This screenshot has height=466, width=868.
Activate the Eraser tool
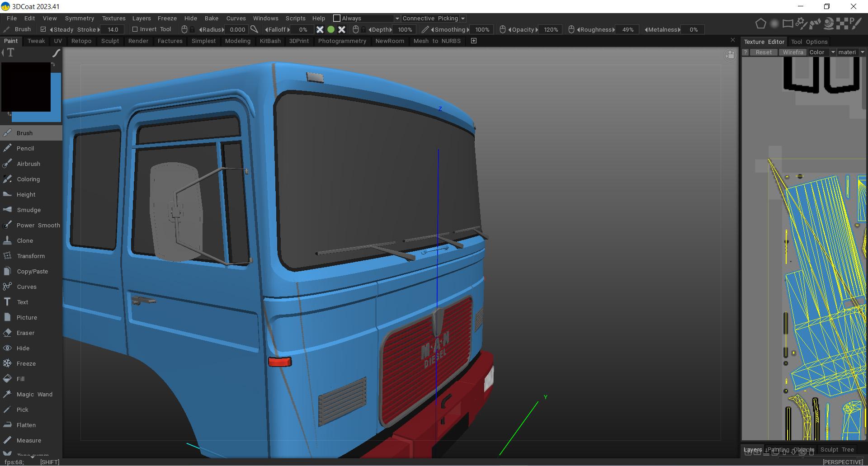pyautogui.click(x=25, y=333)
